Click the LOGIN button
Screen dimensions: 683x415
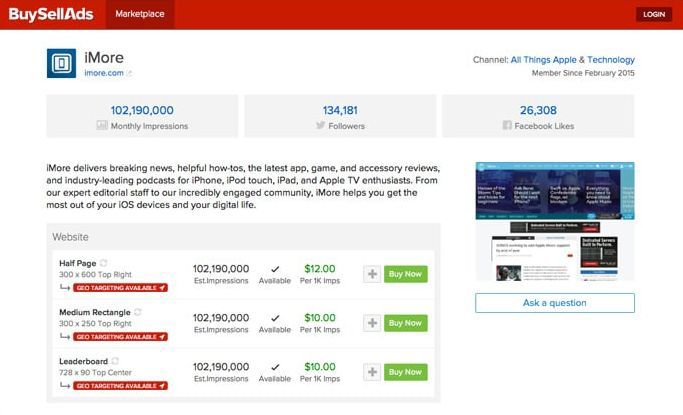point(654,14)
